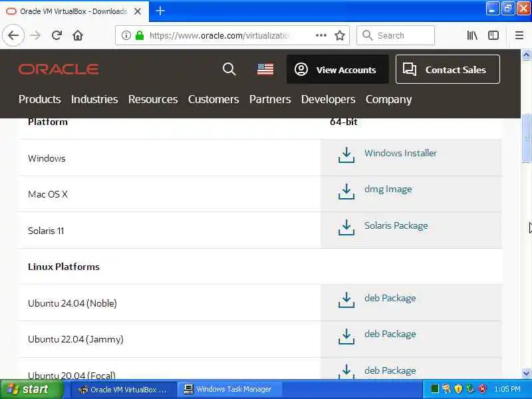This screenshot has width=532, height=399.
Task: Open a new tab with the plus icon
Action: pyautogui.click(x=160, y=11)
